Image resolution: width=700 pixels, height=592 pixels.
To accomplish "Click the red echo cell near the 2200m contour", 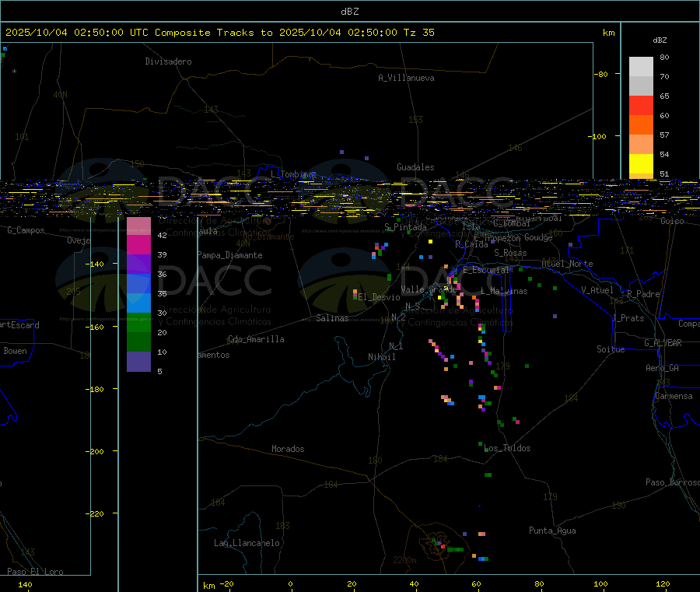I will tap(443, 546).
